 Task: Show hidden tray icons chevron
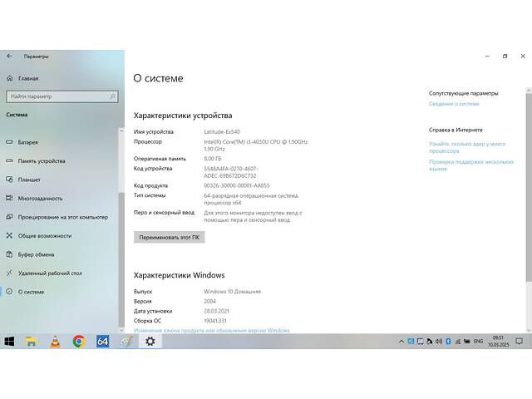tap(401, 342)
